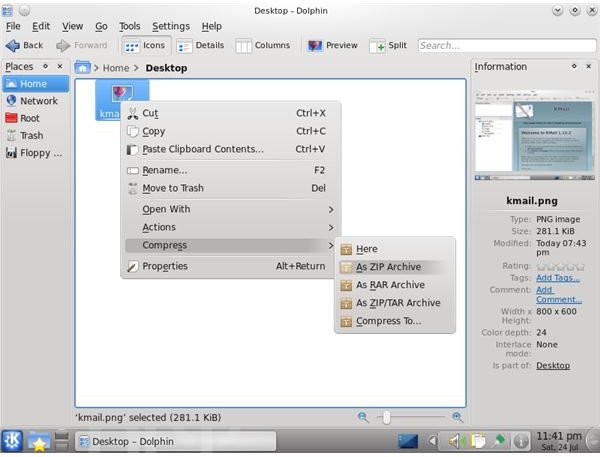Click Desktop in the breadcrumb path
The width and height of the screenshot is (600, 457).
click(166, 68)
